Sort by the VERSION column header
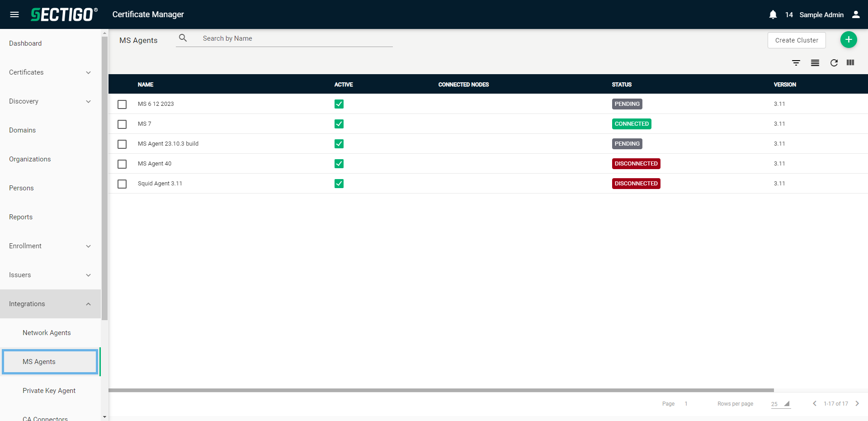This screenshot has width=868, height=421. pyautogui.click(x=785, y=85)
